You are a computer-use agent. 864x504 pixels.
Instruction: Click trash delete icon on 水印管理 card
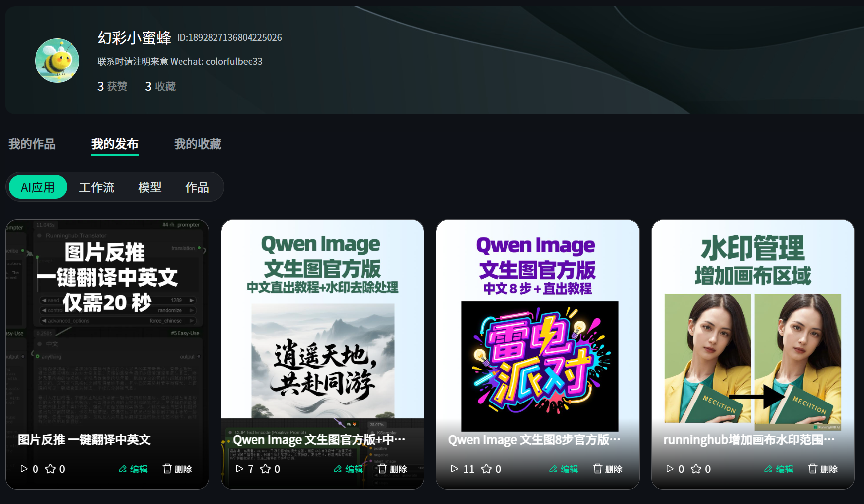click(x=812, y=469)
